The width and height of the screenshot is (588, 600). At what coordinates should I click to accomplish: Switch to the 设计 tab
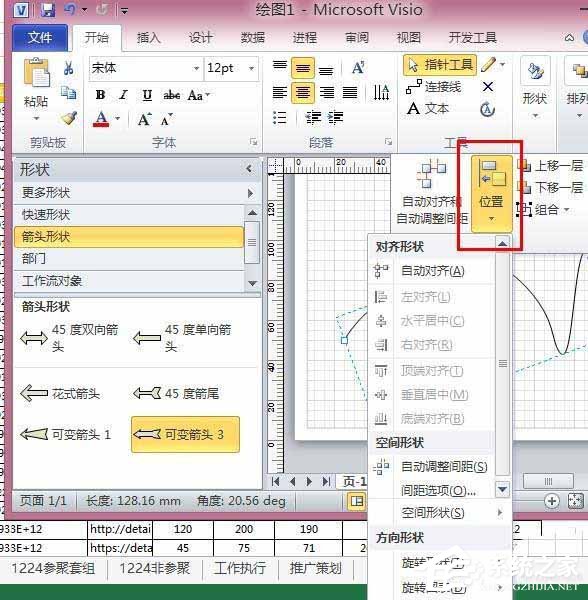(200, 38)
